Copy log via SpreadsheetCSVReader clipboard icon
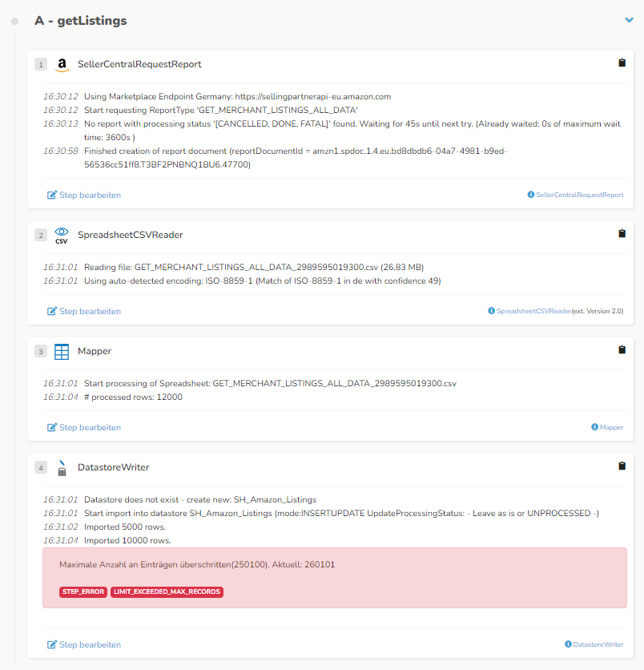 pos(622,233)
